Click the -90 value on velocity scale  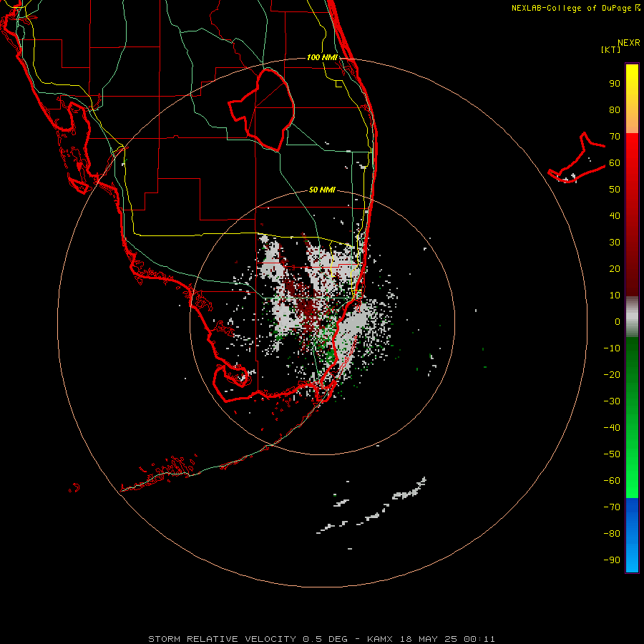pos(612,560)
